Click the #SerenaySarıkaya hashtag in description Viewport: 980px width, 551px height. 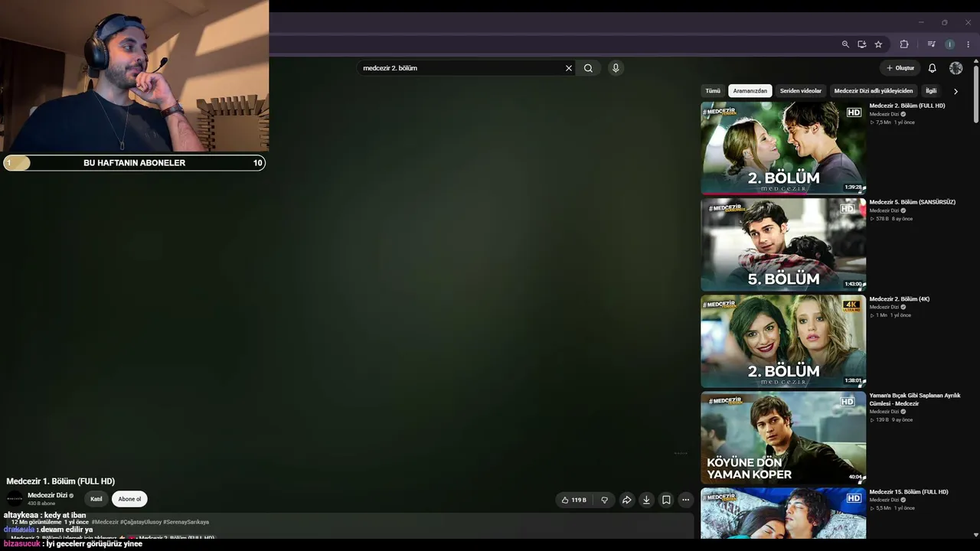186,522
